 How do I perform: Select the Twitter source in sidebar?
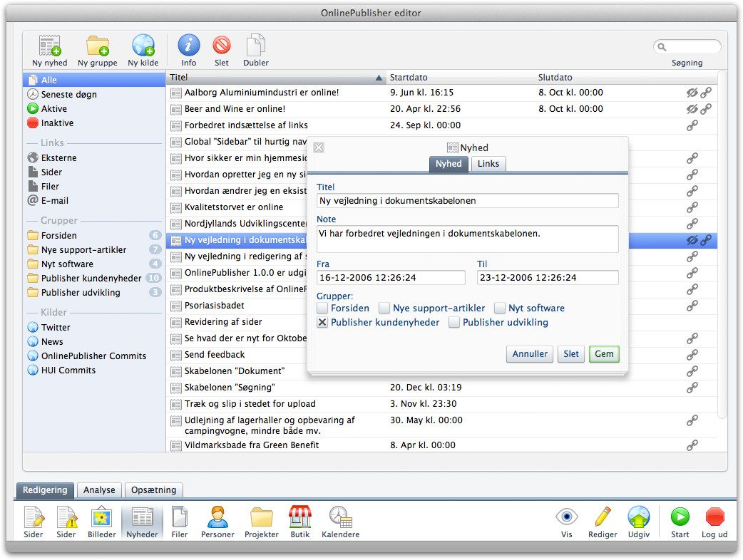point(56,328)
